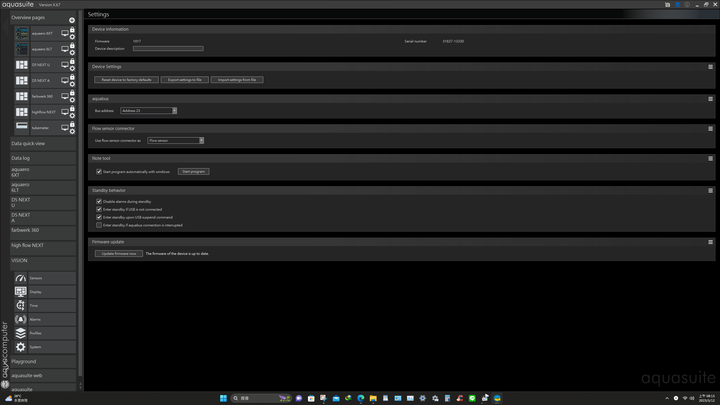
Task: Open the Time section of VISION
Action: point(45,306)
